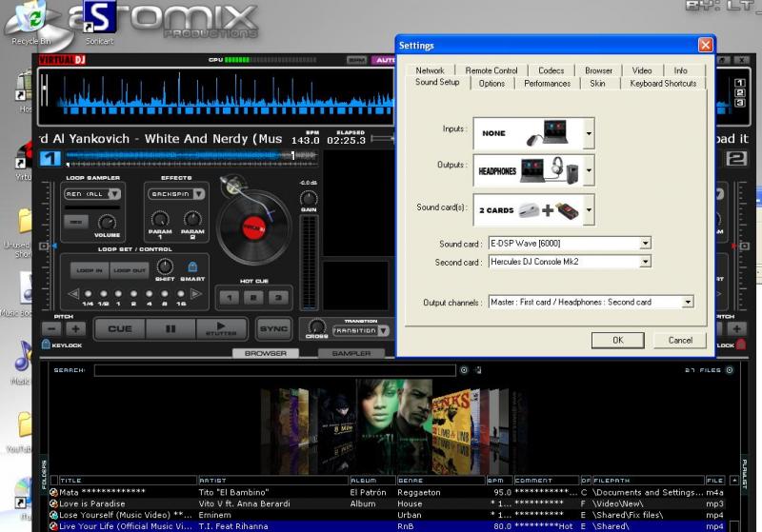Open the Network settings tab
This screenshot has height=532, width=762.
click(430, 70)
